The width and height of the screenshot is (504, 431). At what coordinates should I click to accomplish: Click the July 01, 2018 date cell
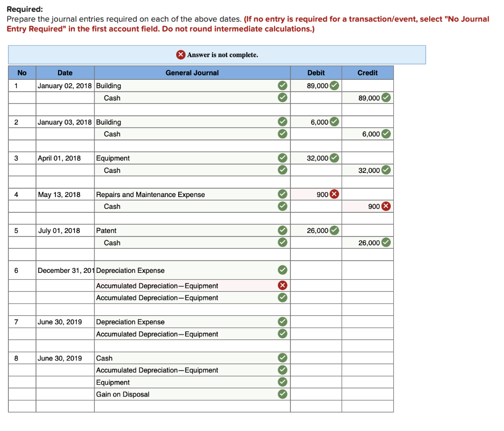[x=65, y=231]
